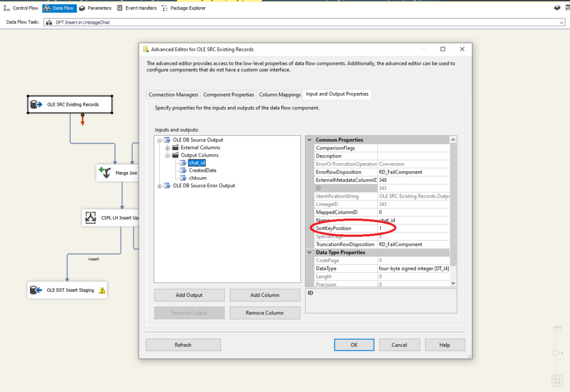Click the Parameters tab icon

(x=82, y=8)
